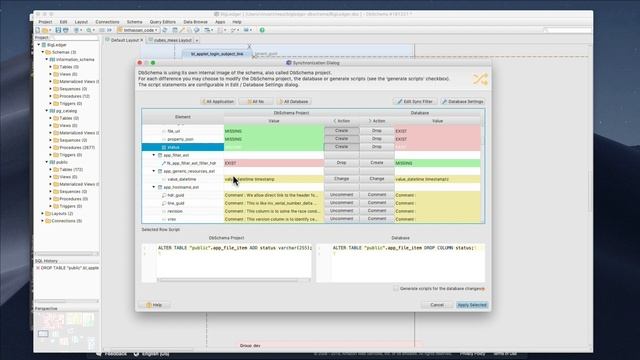
Task: Open the connection dropdown in main toolbar
Action: click(x=138, y=30)
